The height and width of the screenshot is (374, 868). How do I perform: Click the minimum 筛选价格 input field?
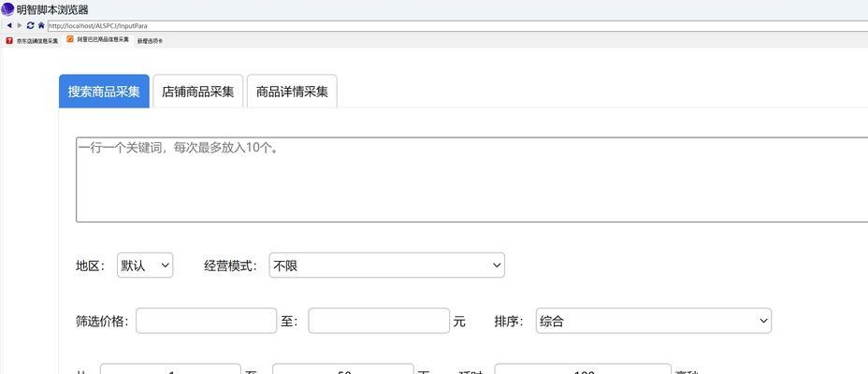(x=206, y=321)
